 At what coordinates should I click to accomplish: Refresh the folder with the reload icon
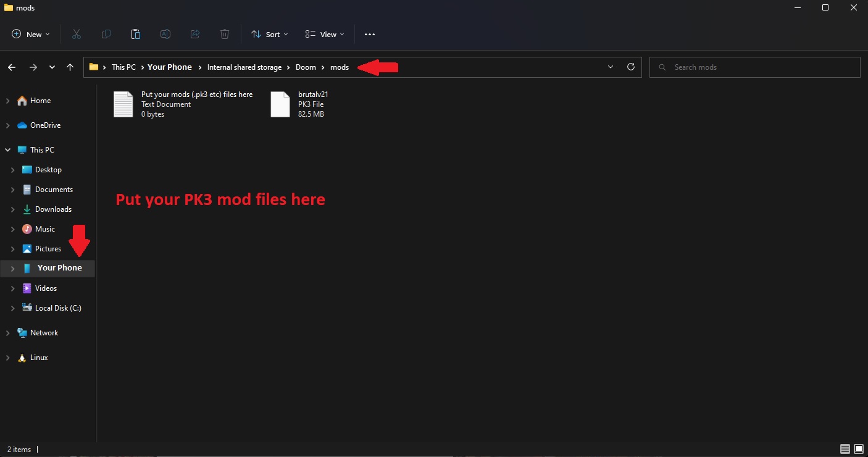tap(630, 67)
